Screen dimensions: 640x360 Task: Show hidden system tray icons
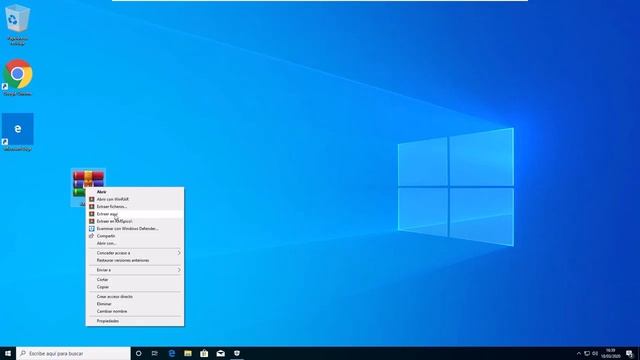point(578,353)
